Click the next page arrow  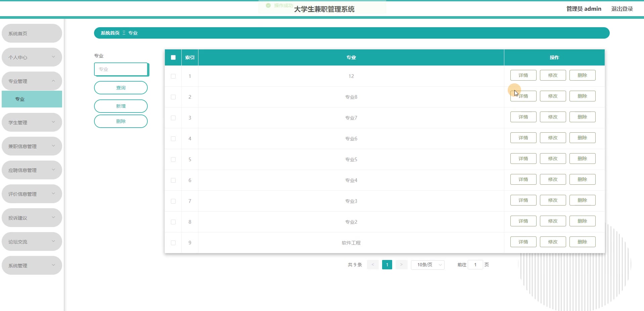click(401, 265)
